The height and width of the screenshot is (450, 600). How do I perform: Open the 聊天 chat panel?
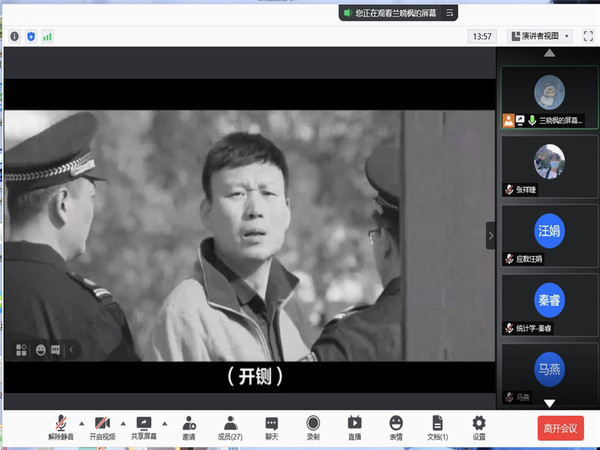point(272,427)
